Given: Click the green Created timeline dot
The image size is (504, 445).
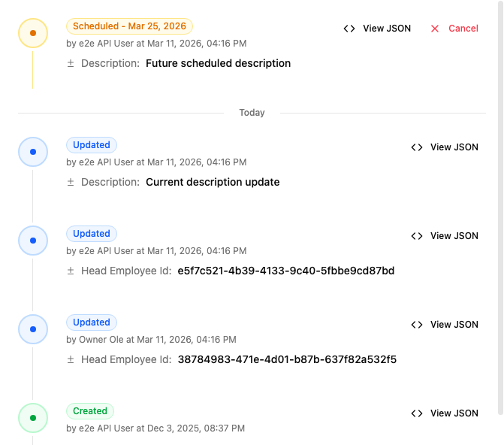Looking at the screenshot, I should point(33,418).
